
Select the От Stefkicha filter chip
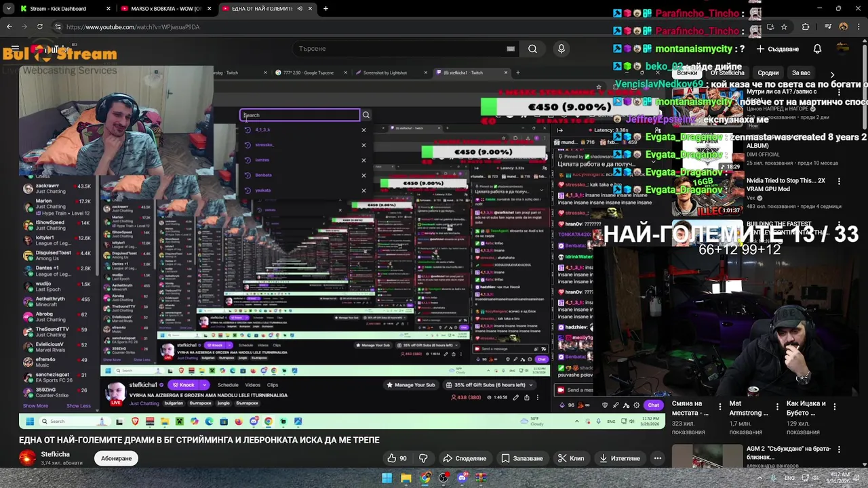pos(727,73)
